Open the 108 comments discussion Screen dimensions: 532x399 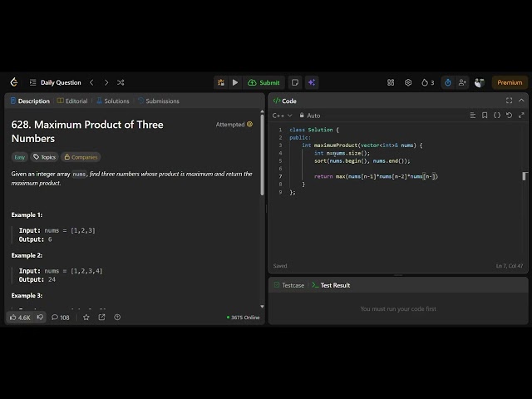pos(61,318)
